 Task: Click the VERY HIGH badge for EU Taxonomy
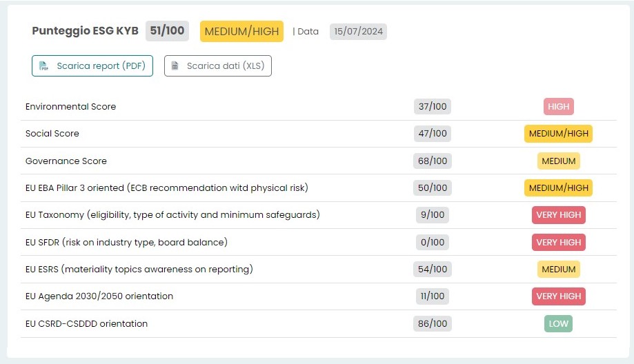point(558,214)
